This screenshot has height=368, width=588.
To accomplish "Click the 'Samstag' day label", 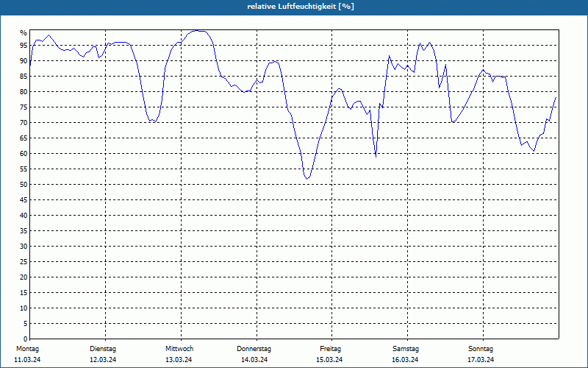I will click(x=406, y=349).
